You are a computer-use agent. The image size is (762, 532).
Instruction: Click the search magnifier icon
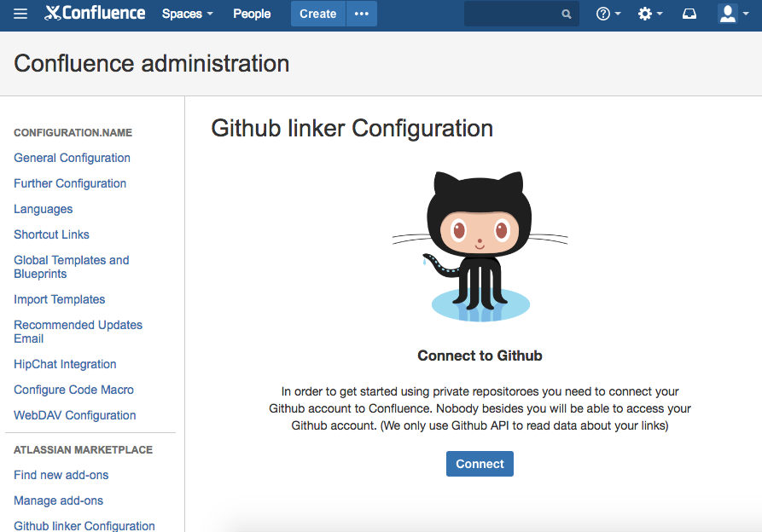(x=566, y=14)
